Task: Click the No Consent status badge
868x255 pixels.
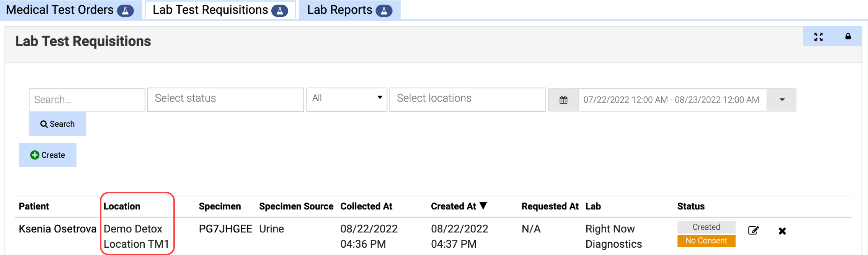Action: [x=706, y=241]
